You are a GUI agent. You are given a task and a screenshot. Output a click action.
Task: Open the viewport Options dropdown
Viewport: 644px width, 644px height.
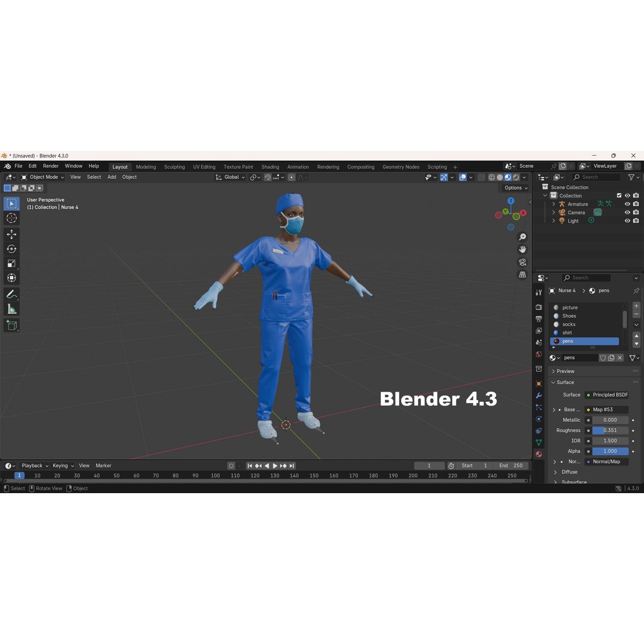point(516,188)
